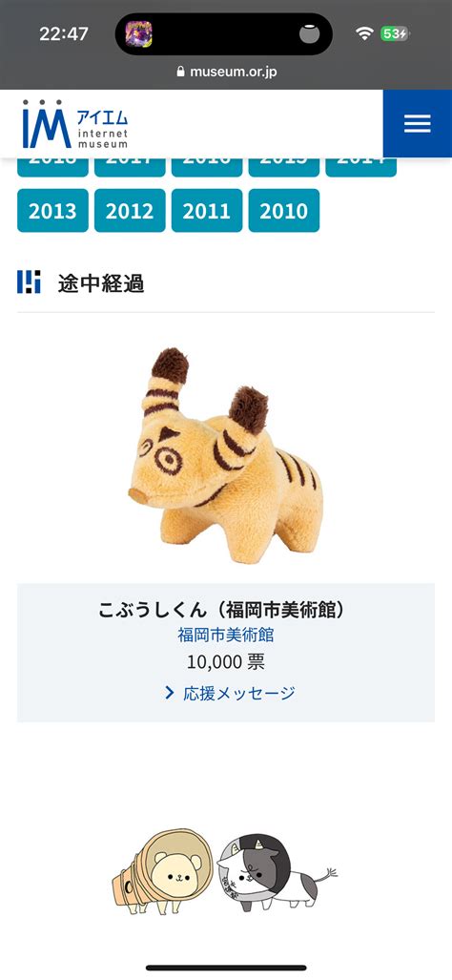Tap the こぶうしくん plush toy image
The width and height of the screenshot is (452, 980).
coord(225,455)
